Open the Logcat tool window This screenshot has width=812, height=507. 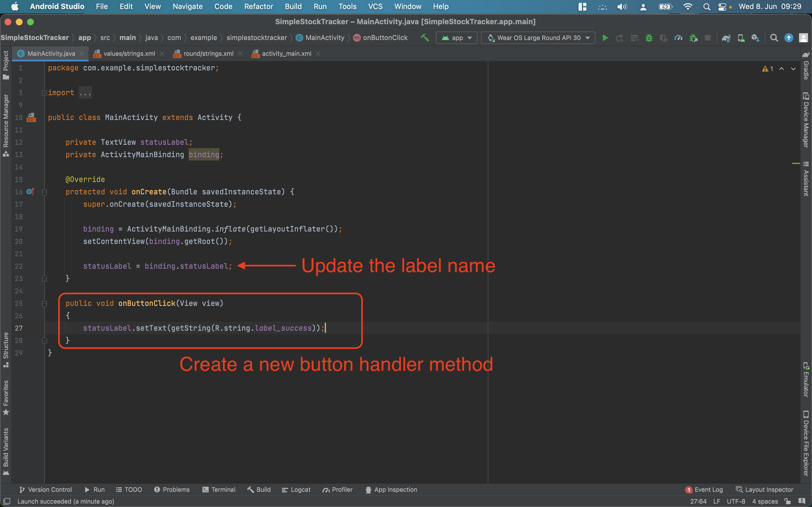(x=296, y=490)
